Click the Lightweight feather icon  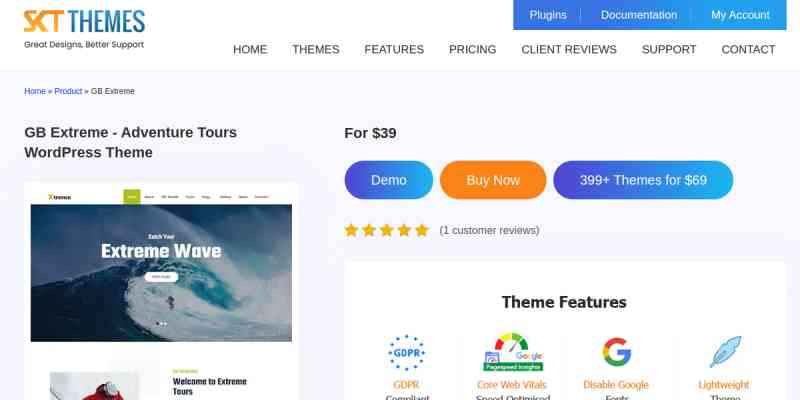[x=725, y=352]
